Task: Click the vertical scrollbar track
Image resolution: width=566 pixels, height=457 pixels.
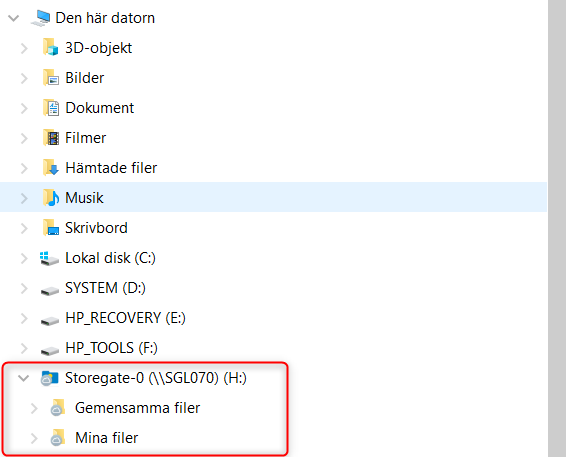Action: pyautogui.click(x=557, y=228)
